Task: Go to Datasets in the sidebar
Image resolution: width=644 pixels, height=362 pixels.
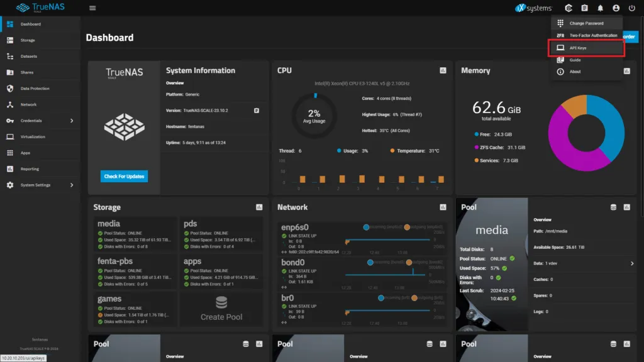Action: coord(29,57)
